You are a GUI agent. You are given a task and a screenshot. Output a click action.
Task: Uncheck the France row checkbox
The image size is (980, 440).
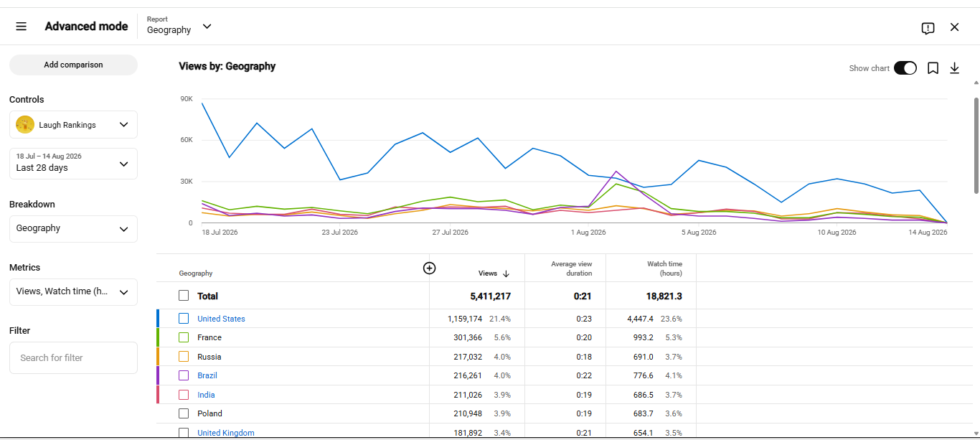point(184,337)
